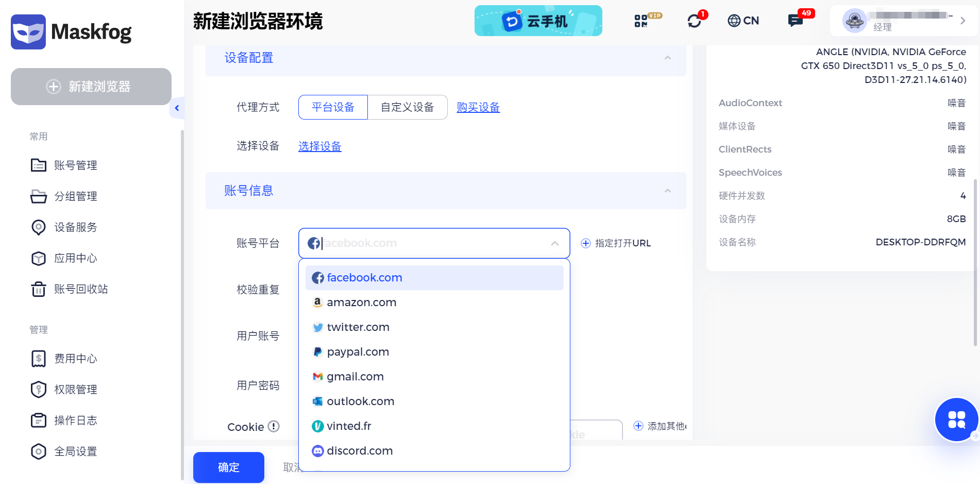Choose amazon.com from the platform list
The height and width of the screenshot is (484, 980).
pos(434,303)
